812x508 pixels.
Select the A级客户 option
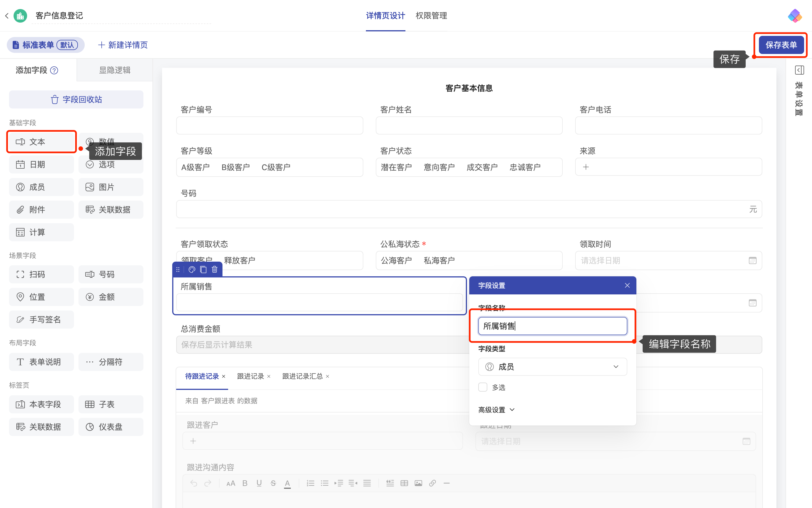point(195,167)
